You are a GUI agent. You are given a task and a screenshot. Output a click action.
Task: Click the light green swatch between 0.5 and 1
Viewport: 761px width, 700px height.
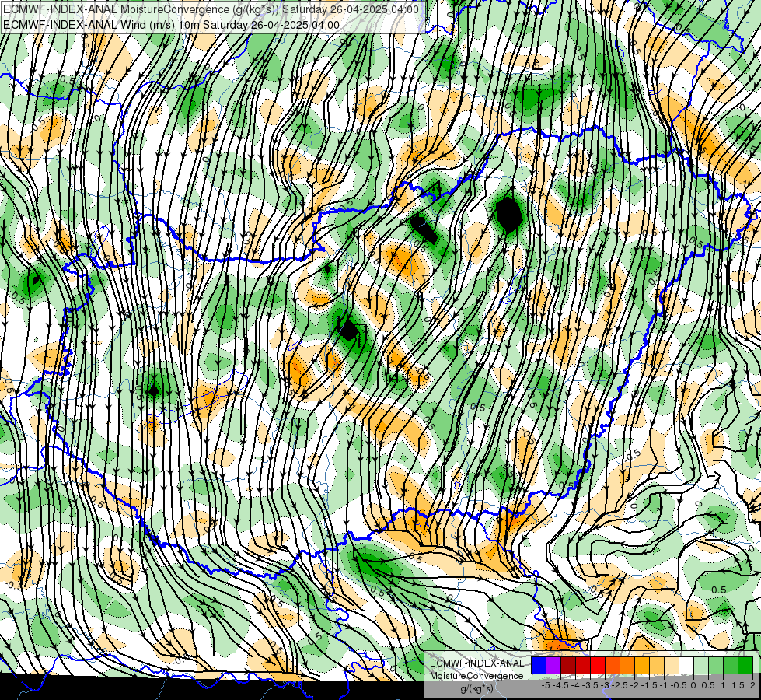(x=716, y=665)
